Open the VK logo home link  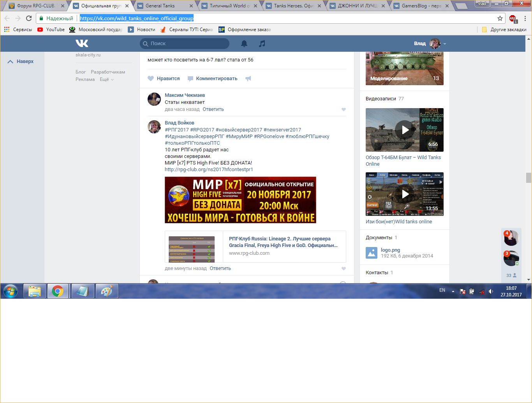click(82, 43)
